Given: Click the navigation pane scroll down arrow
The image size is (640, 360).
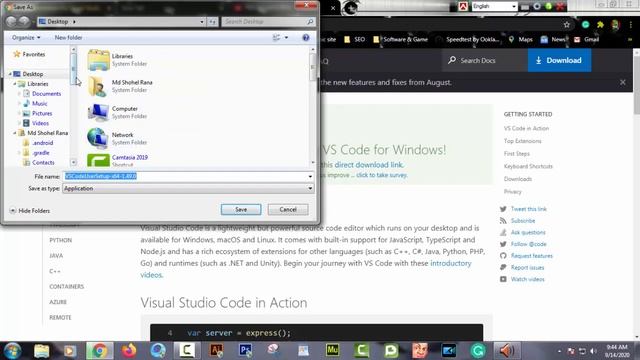Looking at the screenshot, I should coord(73,162).
